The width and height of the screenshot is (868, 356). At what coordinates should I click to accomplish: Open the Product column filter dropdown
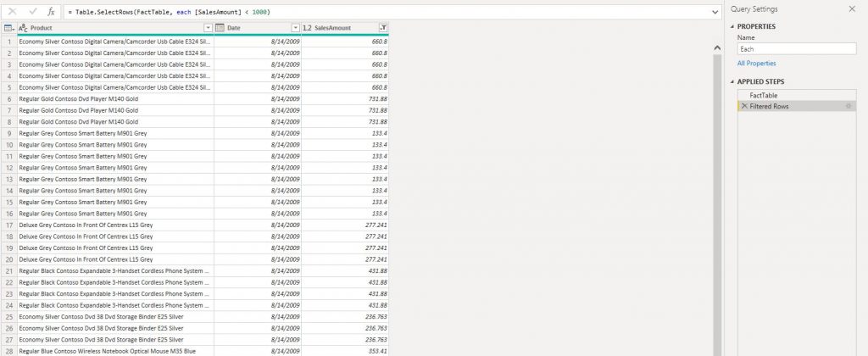click(x=209, y=28)
